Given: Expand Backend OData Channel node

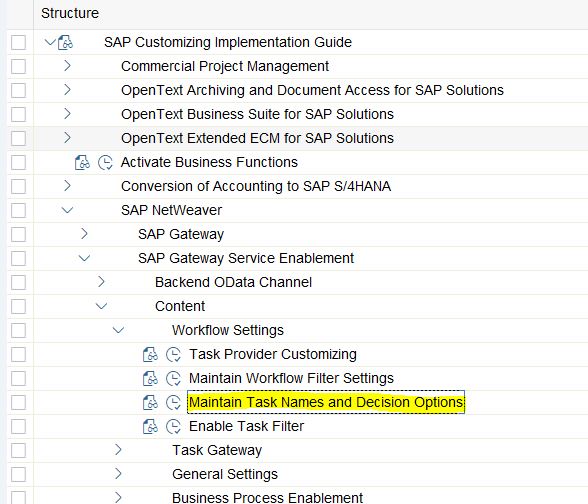Looking at the screenshot, I should pos(101,282).
